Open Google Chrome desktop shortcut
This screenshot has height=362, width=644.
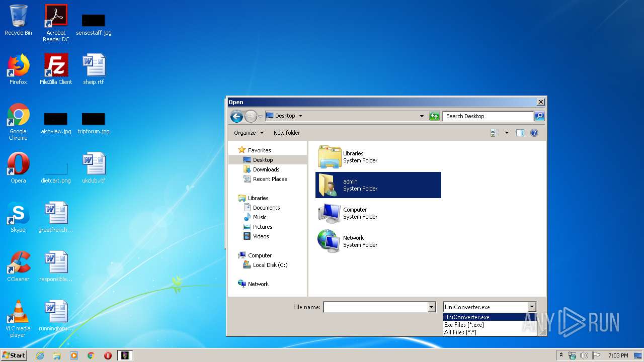point(18,122)
